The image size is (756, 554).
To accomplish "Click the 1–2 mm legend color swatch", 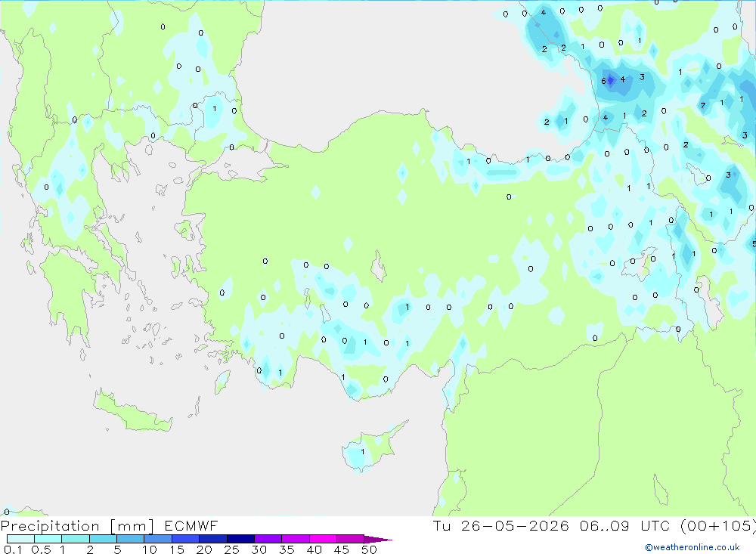I will [x=75, y=539].
